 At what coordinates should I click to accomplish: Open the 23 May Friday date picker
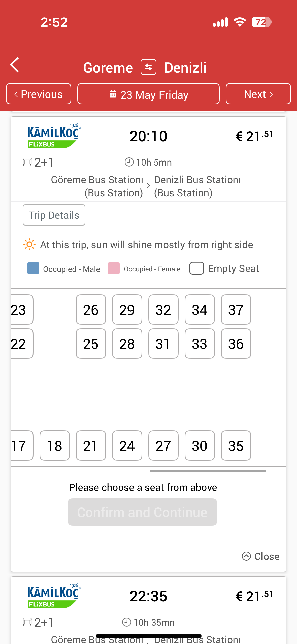click(x=148, y=94)
